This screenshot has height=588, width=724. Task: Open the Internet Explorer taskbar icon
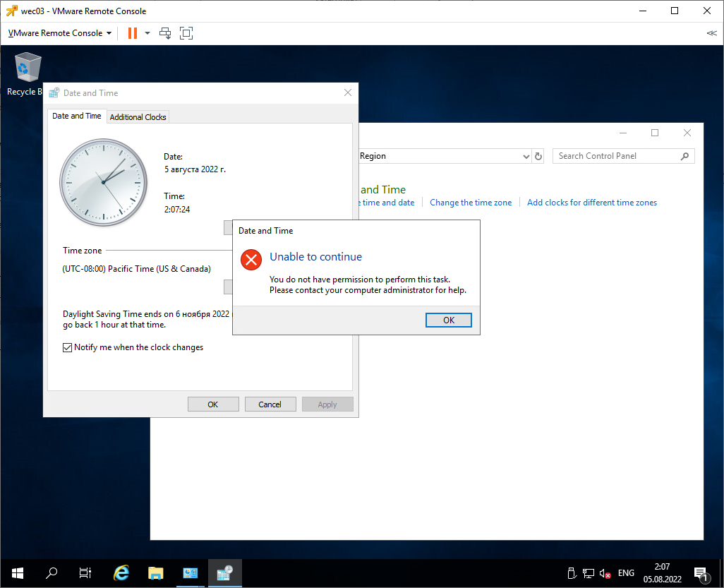pos(120,572)
